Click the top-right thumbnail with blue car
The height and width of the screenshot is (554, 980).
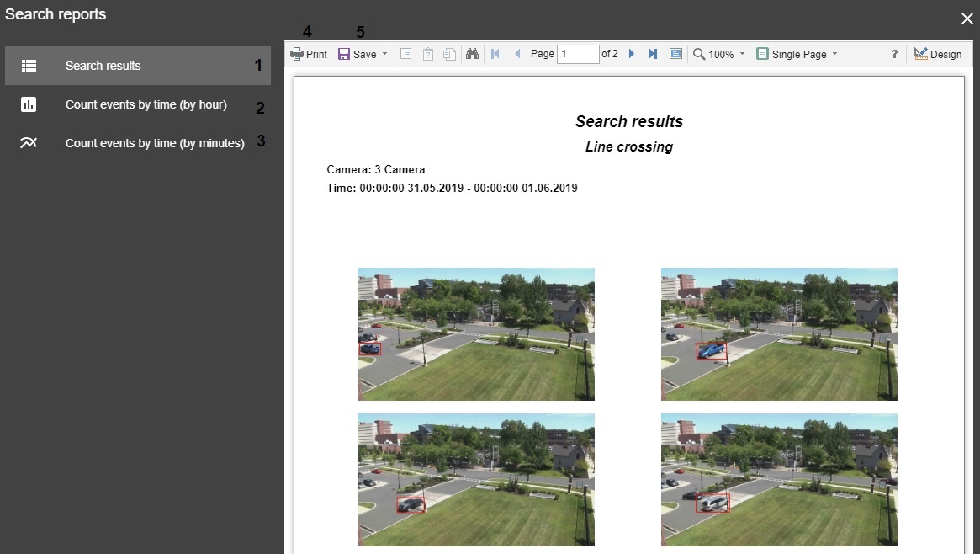[779, 333]
